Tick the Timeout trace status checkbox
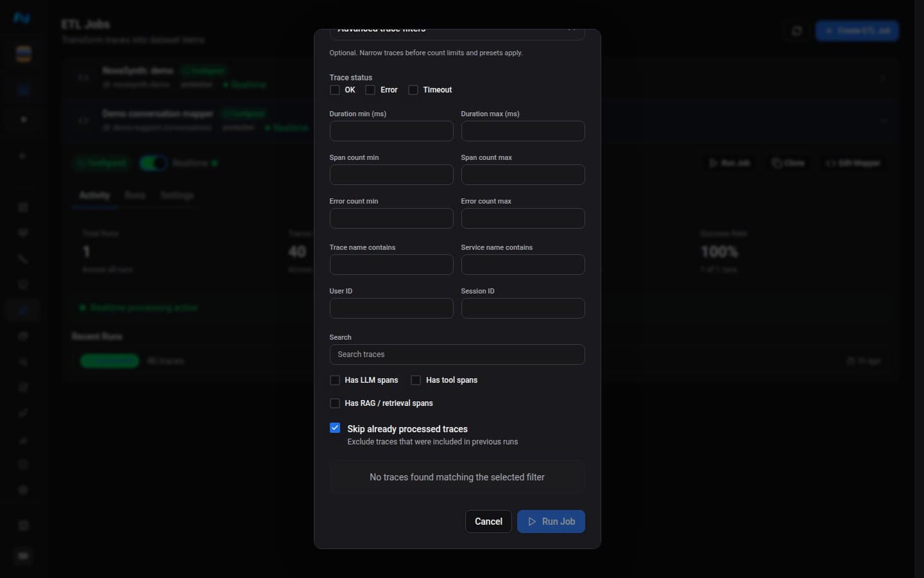The height and width of the screenshot is (578, 924). 413,90
